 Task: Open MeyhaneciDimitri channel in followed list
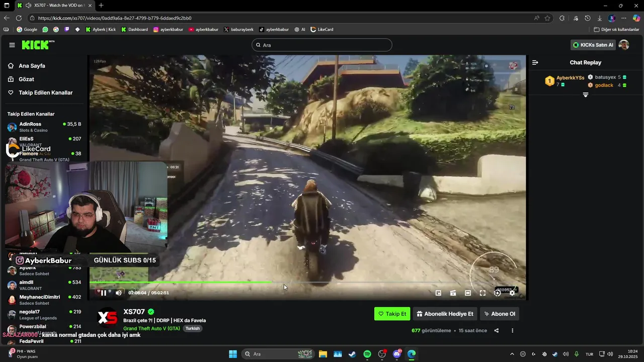[44, 300]
